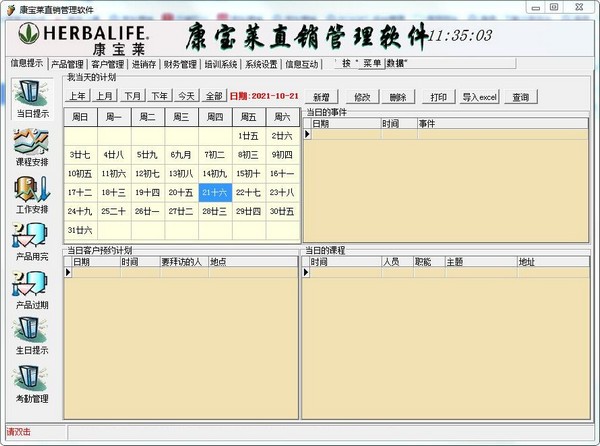
Task: Click the 周四 weekday header
Action: 215,117
